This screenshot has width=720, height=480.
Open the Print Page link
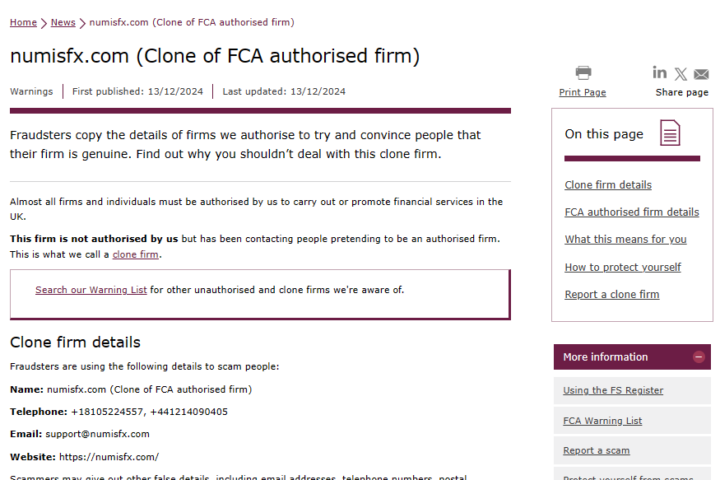pyautogui.click(x=582, y=92)
